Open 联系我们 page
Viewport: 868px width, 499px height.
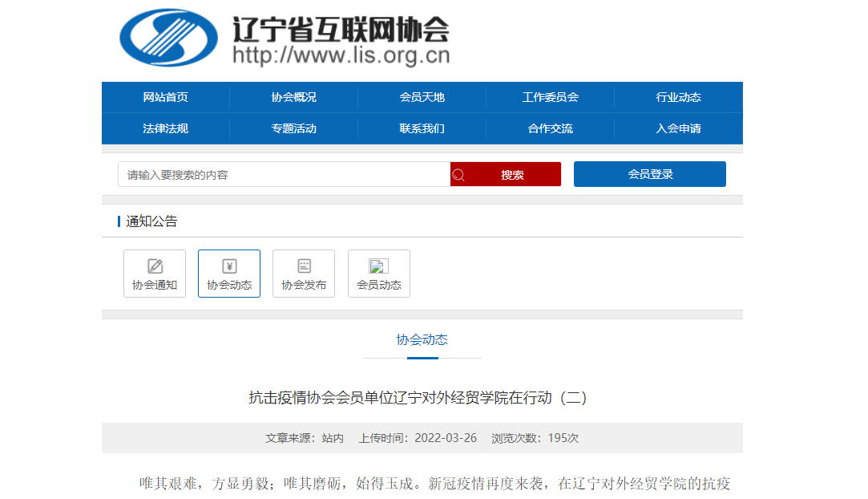(422, 128)
